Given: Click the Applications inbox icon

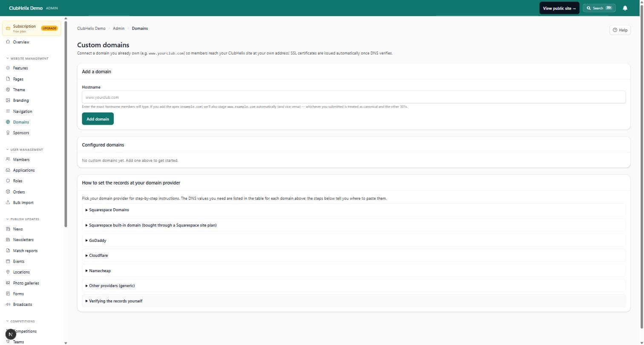Looking at the screenshot, I should coord(8,170).
